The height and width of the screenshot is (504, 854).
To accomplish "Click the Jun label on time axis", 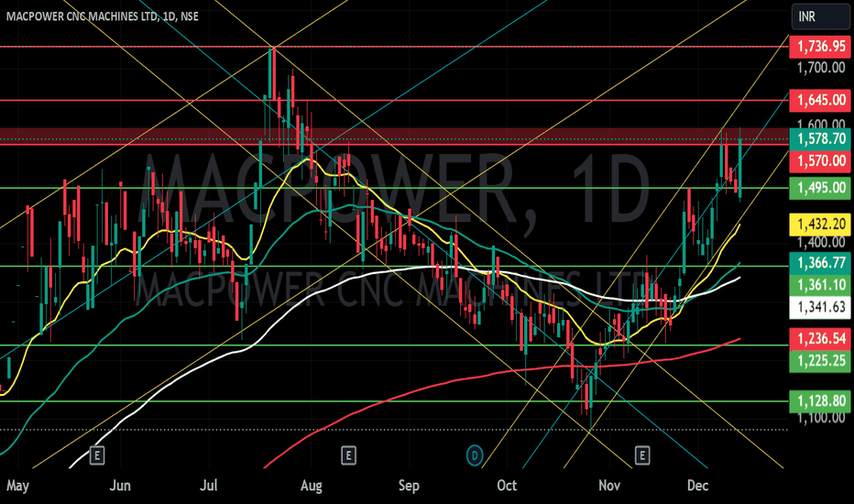I will coord(120,486).
